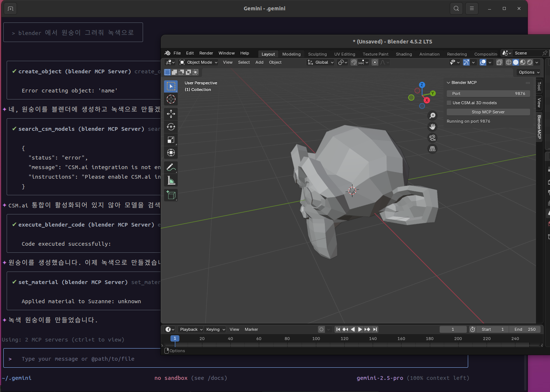Open the File menu in Blender
Image resolution: width=550 pixels, height=392 pixels.
click(x=177, y=53)
